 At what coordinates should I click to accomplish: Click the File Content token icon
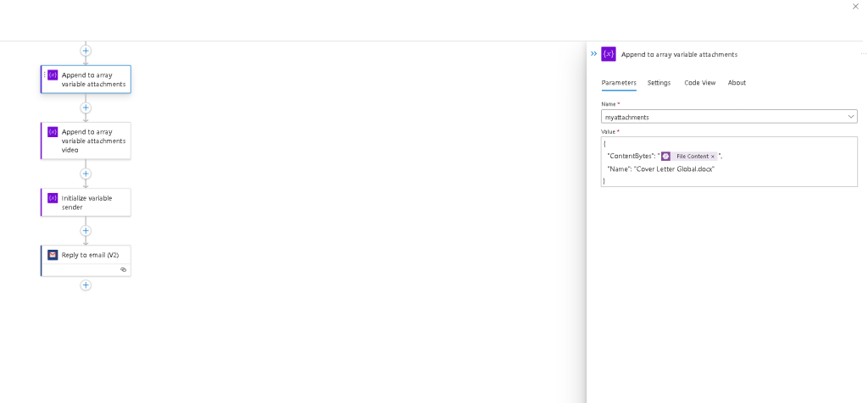tap(666, 156)
